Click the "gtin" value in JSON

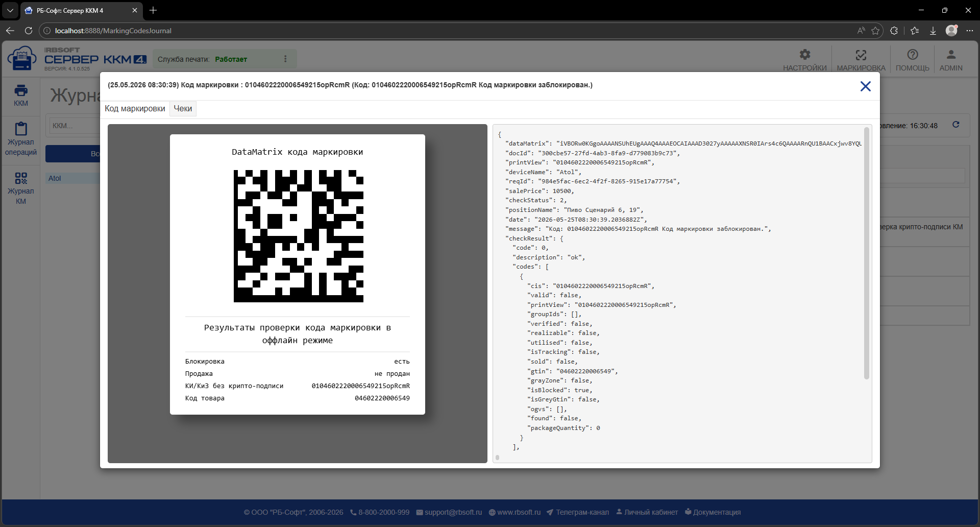pos(585,371)
